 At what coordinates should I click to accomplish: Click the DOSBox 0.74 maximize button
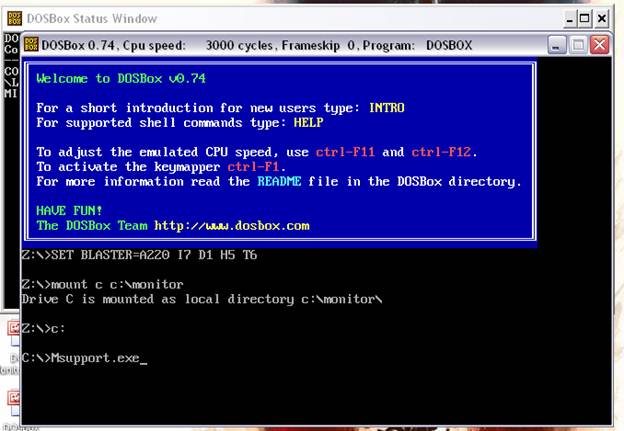(x=578, y=45)
